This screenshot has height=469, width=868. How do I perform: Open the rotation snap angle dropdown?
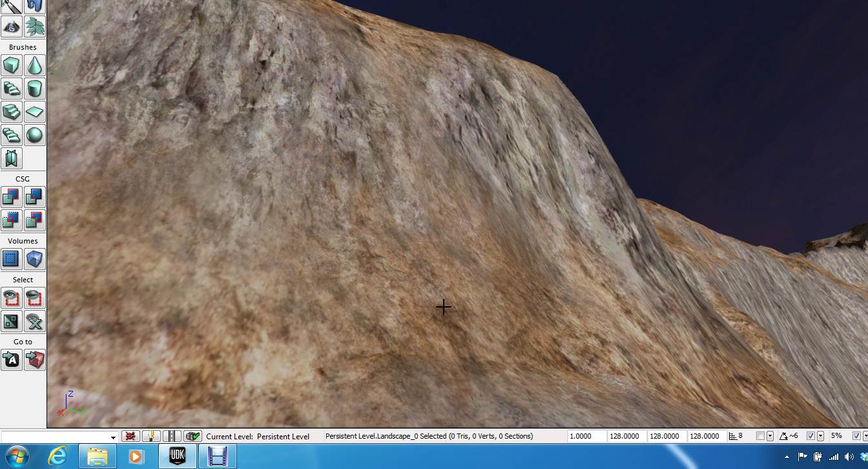click(820, 436)
